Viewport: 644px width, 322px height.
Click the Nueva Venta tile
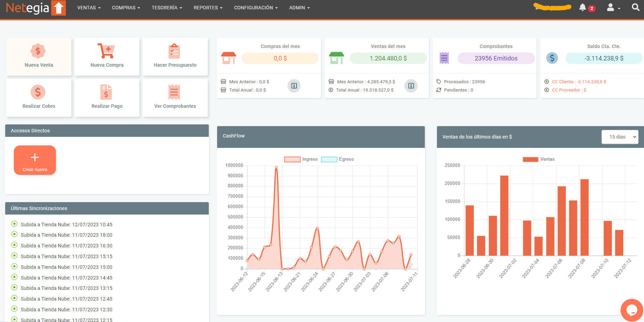(39, 57)
